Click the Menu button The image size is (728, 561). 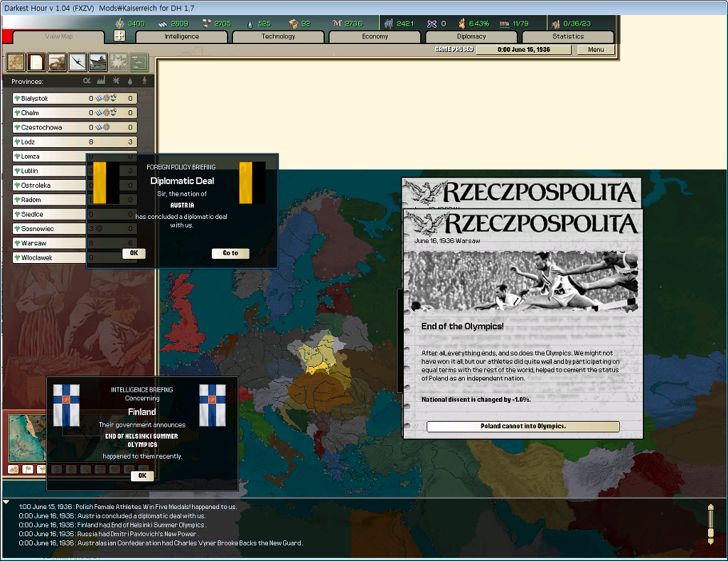596,50
